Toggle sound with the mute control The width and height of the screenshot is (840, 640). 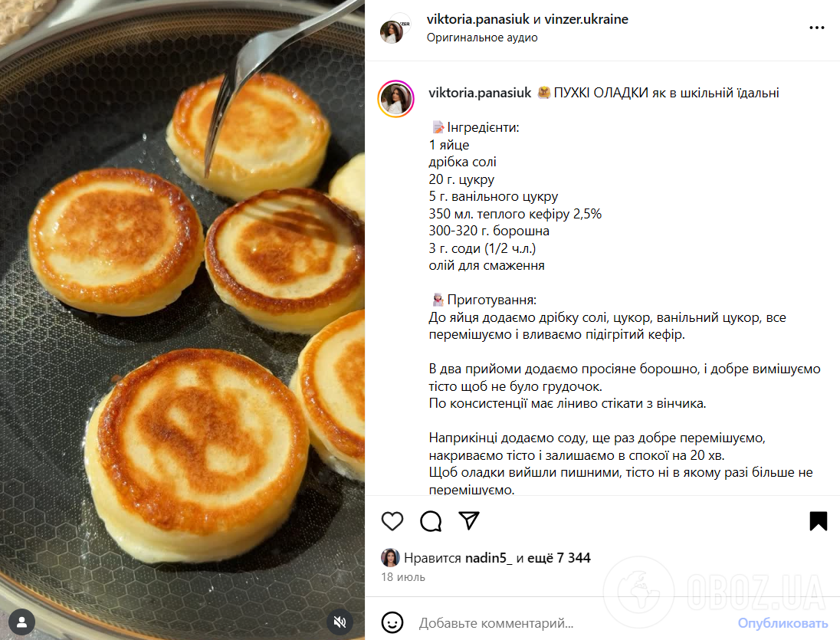[x=340, y=622]
